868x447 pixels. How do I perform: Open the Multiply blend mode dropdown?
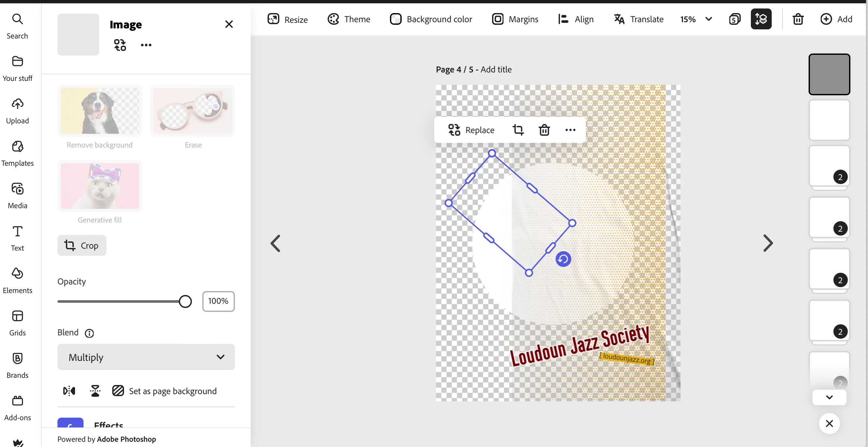pos(146,357)
